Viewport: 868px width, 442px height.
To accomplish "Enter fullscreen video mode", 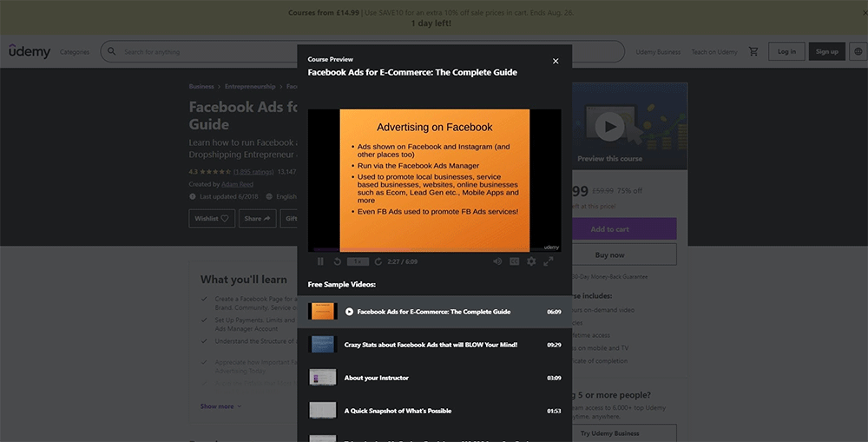I will coord(549,261).
